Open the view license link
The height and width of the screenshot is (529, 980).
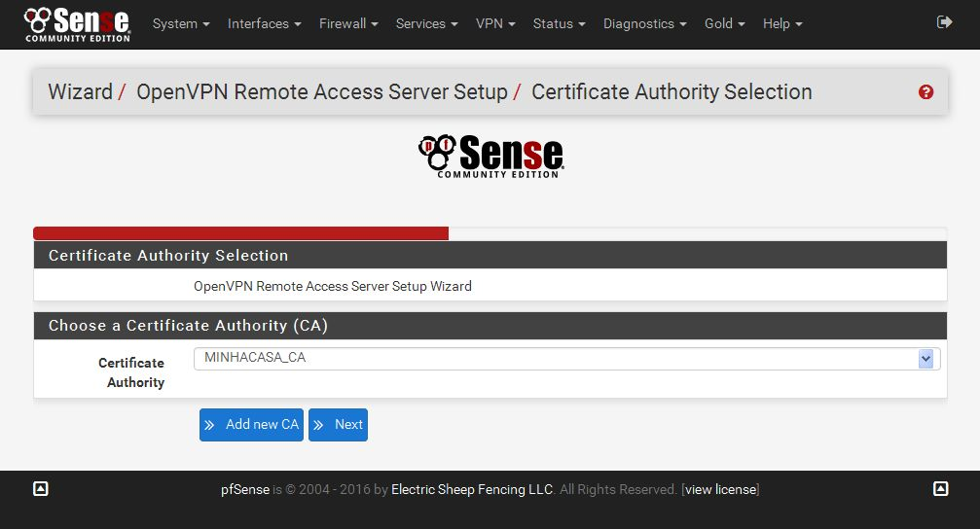point(720,490)
